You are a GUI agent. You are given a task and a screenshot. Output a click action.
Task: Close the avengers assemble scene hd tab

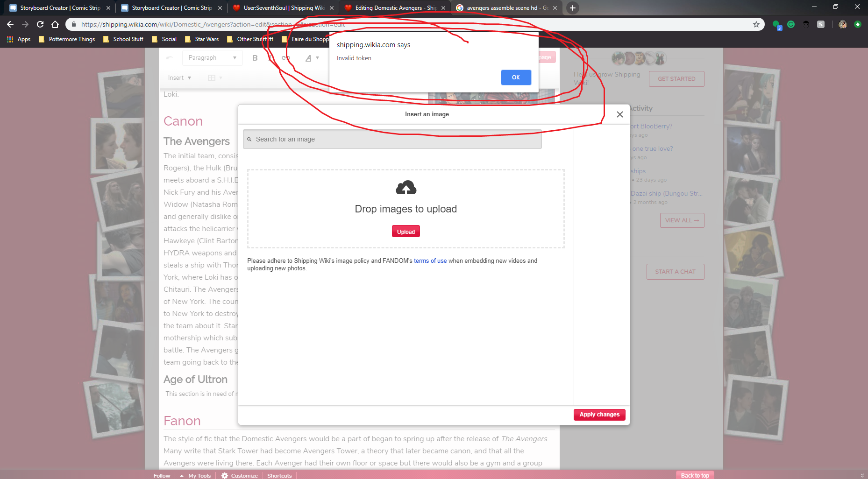tap(555, 8)
